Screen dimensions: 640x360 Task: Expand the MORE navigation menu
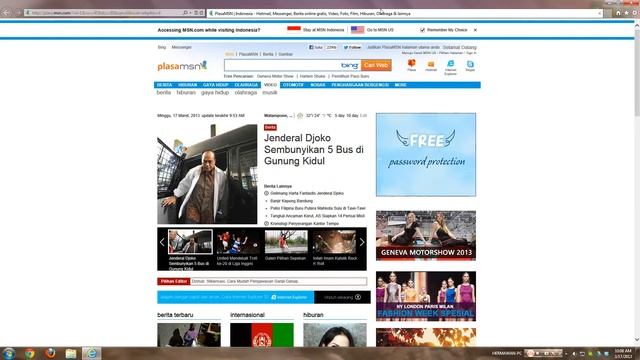[400, 85]
